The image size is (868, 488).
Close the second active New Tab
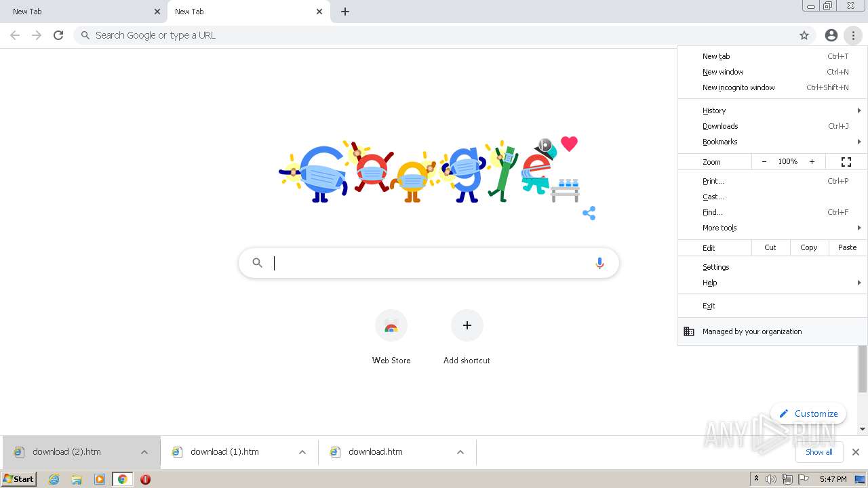point(319,12)
